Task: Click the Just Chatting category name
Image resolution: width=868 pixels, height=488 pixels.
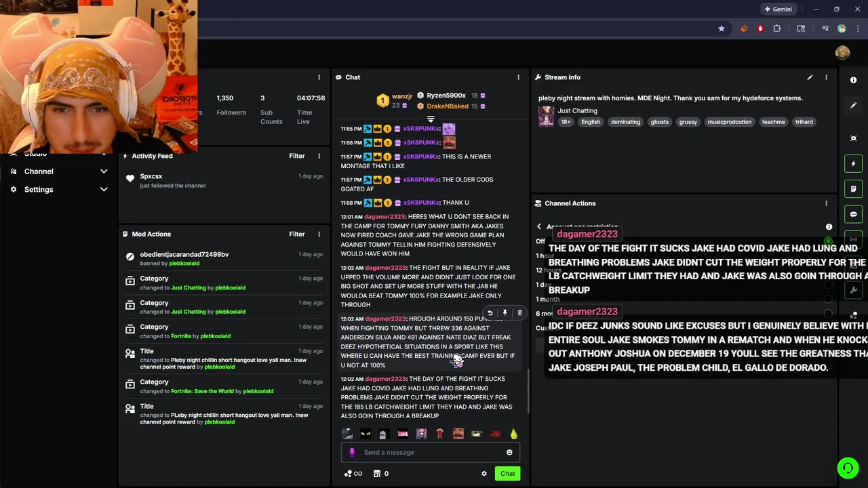Action: pyautogui.click(x=578, y=110)
